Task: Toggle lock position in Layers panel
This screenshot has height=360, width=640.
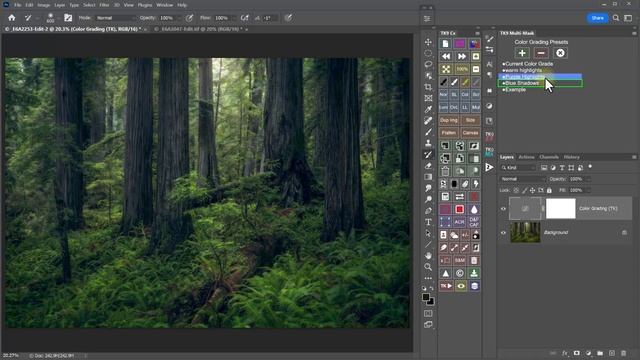Action: 533,190
